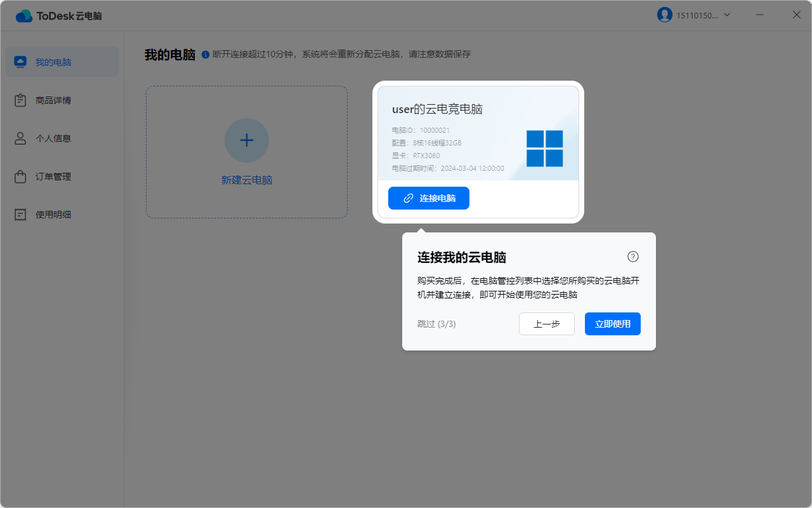The height and width of the screenshot is (508, 812).
Task: Click the tooltip heading 连接我的云电脑
Action: [x=462, y=257]
